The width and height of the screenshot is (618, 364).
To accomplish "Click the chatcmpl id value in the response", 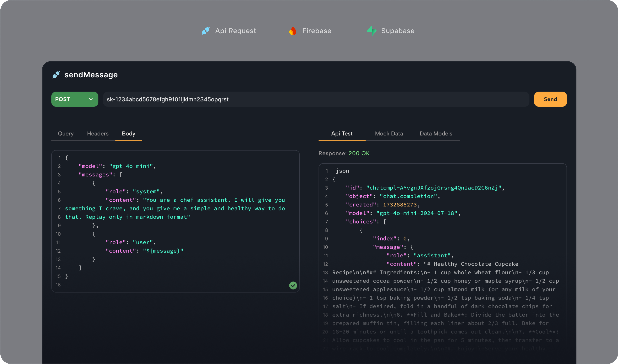I will [434, 188].
